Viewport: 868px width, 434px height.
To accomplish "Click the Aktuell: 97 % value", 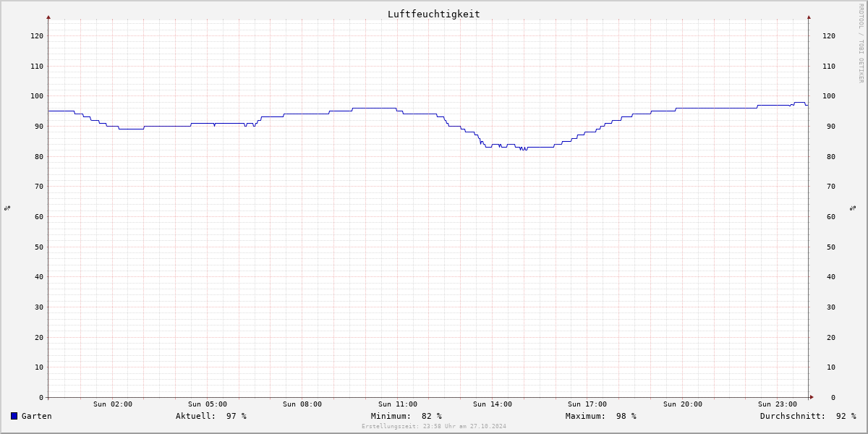I will [211, 416].
